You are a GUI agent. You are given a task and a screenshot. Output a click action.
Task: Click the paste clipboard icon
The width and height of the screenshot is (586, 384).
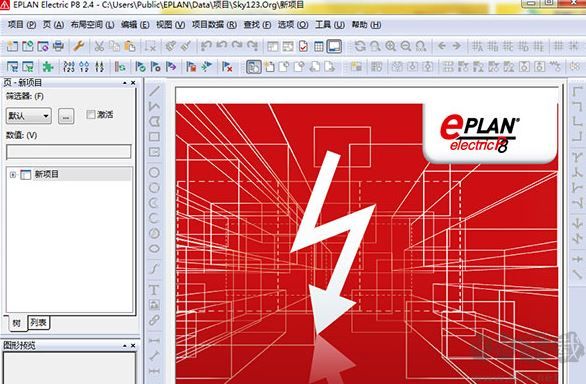tap(130, 46)
